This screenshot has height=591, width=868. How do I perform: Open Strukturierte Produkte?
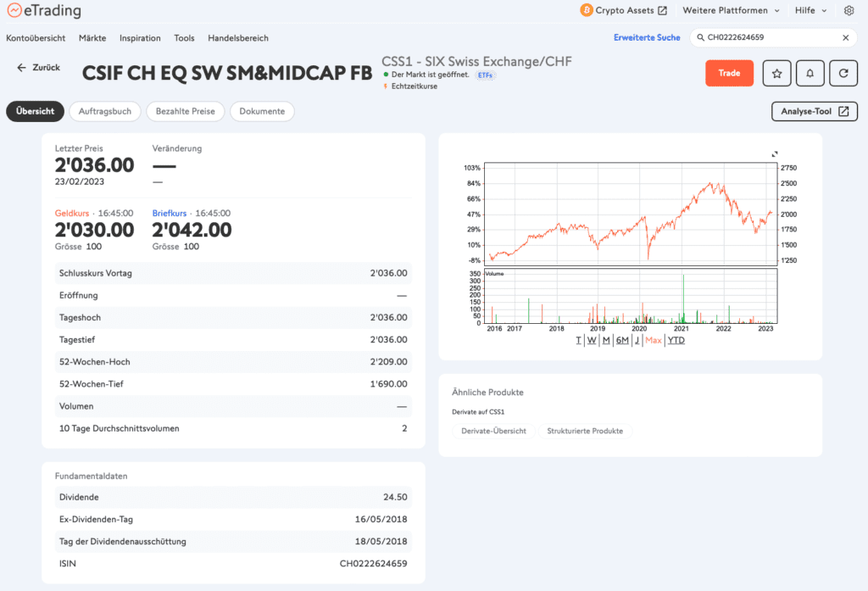[585, 431]
